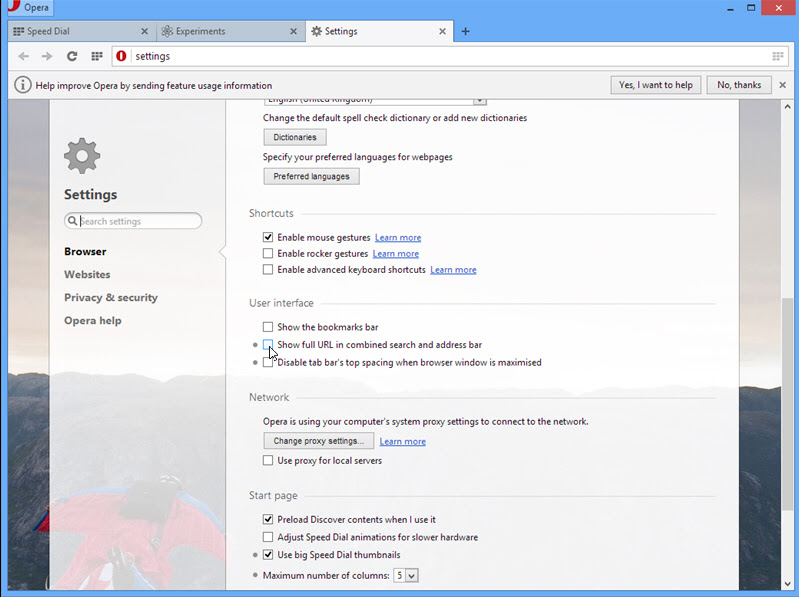Viewport: 799px width, 597px height.
Task: Dismiss the usage information bar
Action: 783,85
